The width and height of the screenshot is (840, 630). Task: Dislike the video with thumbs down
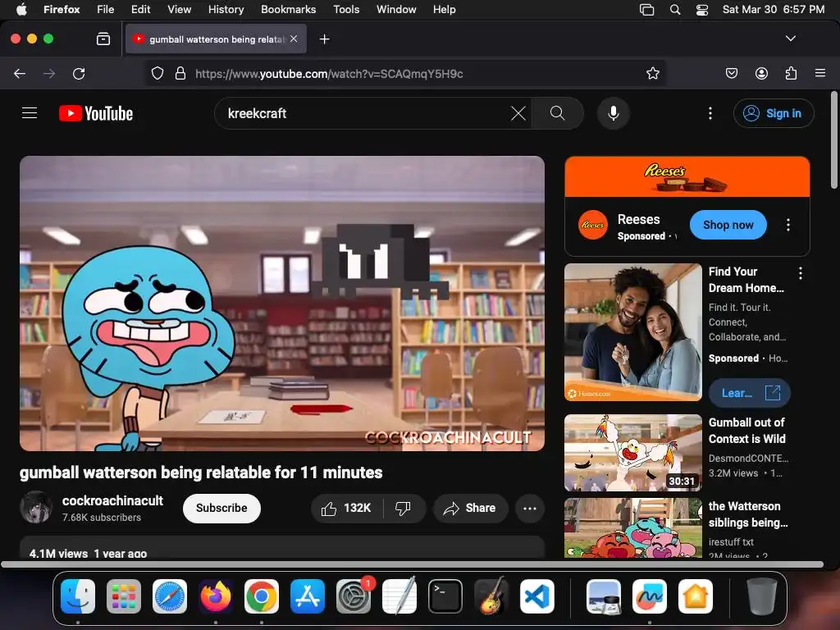point(404,508)
